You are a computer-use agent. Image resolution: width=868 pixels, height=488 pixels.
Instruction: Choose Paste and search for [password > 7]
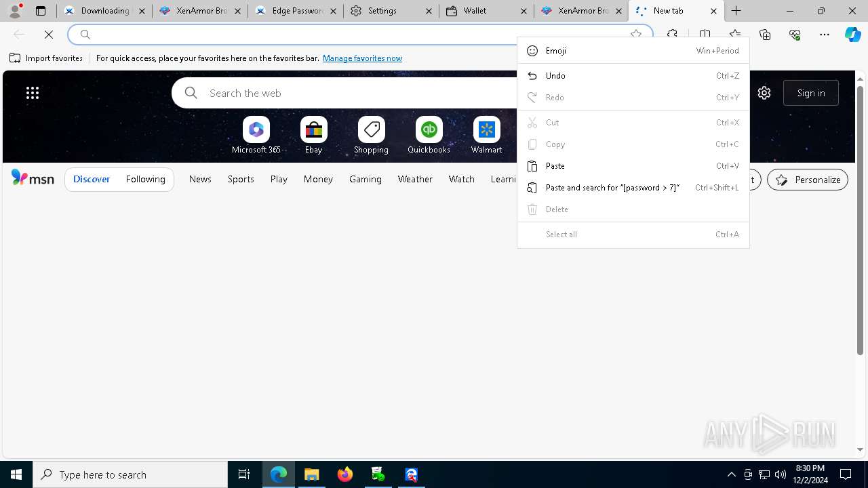[x=633, y=188]
